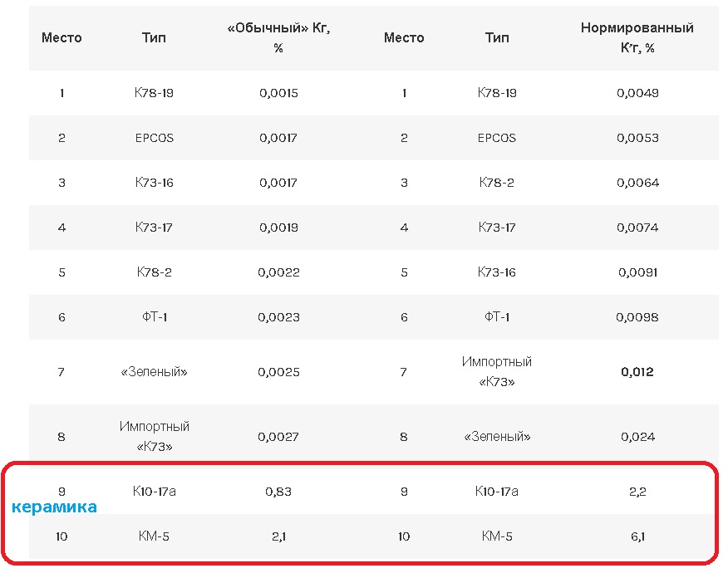Click the 0,0091 value cell
The width and height of the screenshot is (728, 573).
point(637,272)
